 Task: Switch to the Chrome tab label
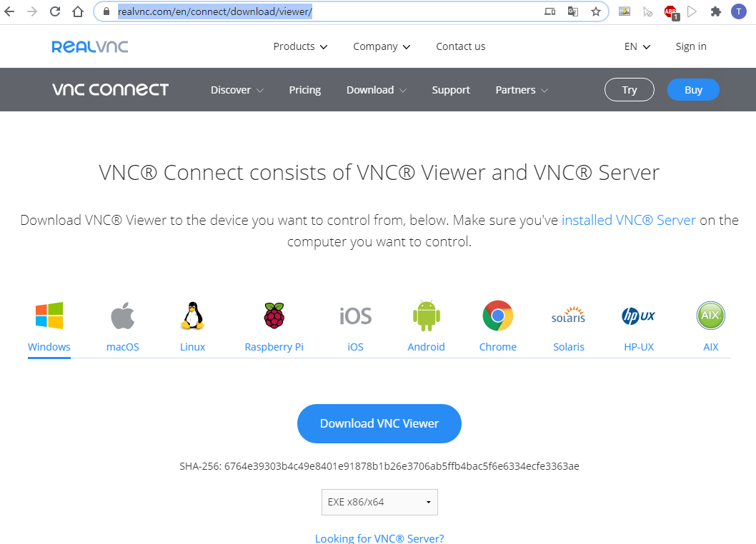pyautogui.click(x=498, y=347)
